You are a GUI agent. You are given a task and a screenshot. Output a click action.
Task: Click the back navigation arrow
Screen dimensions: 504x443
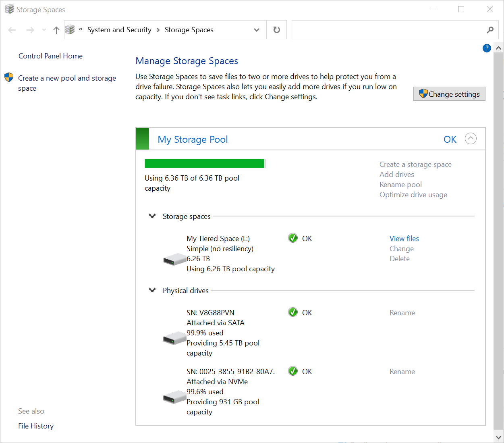point(12,30)
